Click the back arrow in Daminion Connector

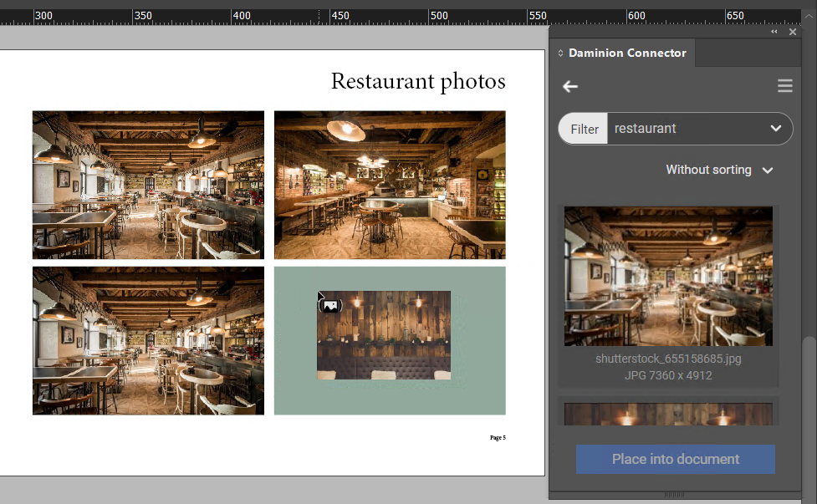(569, 86)
